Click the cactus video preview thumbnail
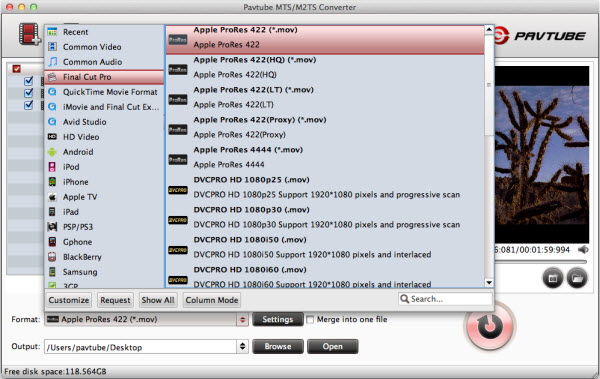 pyautogui.click(x=542, y=155)
